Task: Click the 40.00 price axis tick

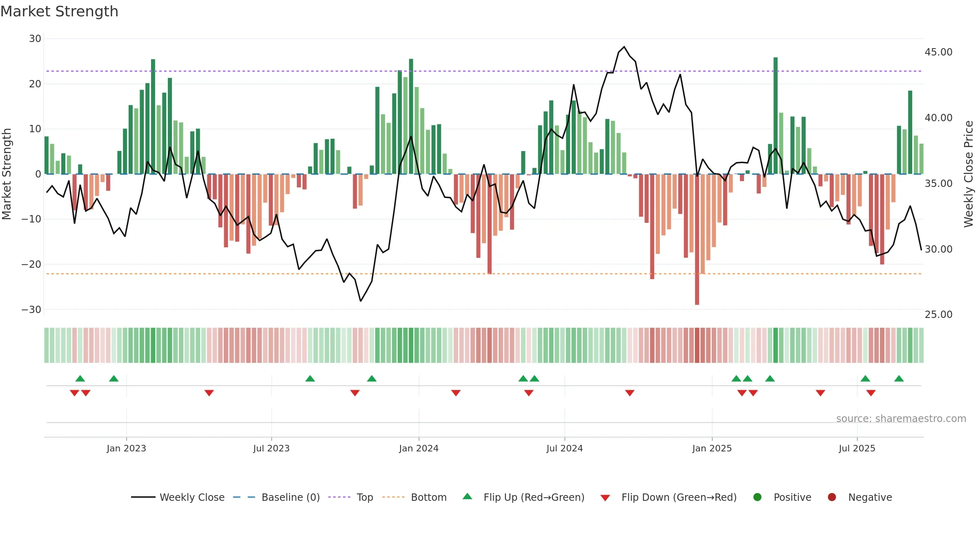Action: pos(938,118)
